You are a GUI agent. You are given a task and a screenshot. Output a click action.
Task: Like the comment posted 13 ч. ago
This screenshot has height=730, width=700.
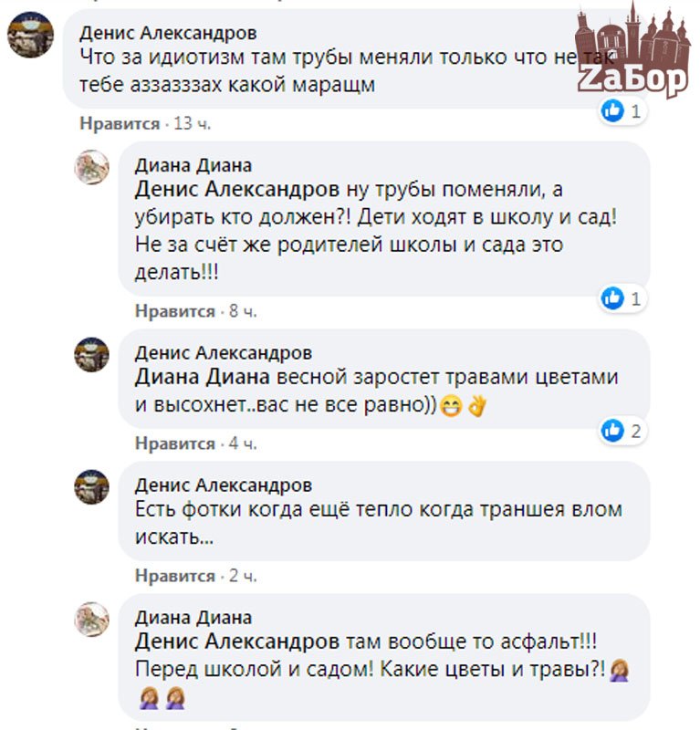(120, 124)
